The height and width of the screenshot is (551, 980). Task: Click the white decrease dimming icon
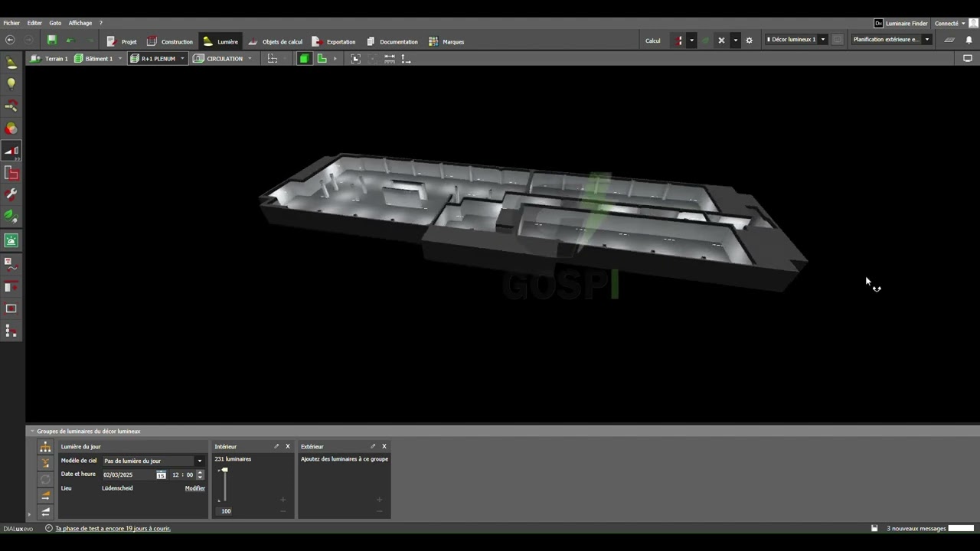(46, 512)
